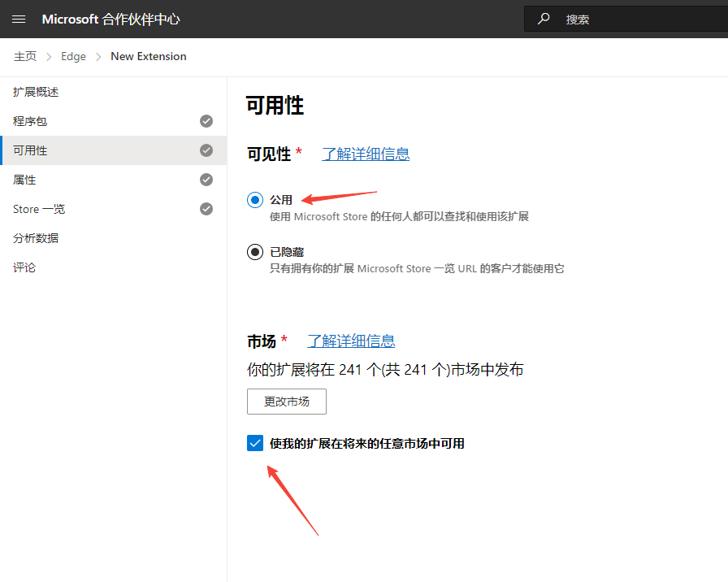
Task: Go to Edge breadcrumb
Action: (x=73, y=56)
